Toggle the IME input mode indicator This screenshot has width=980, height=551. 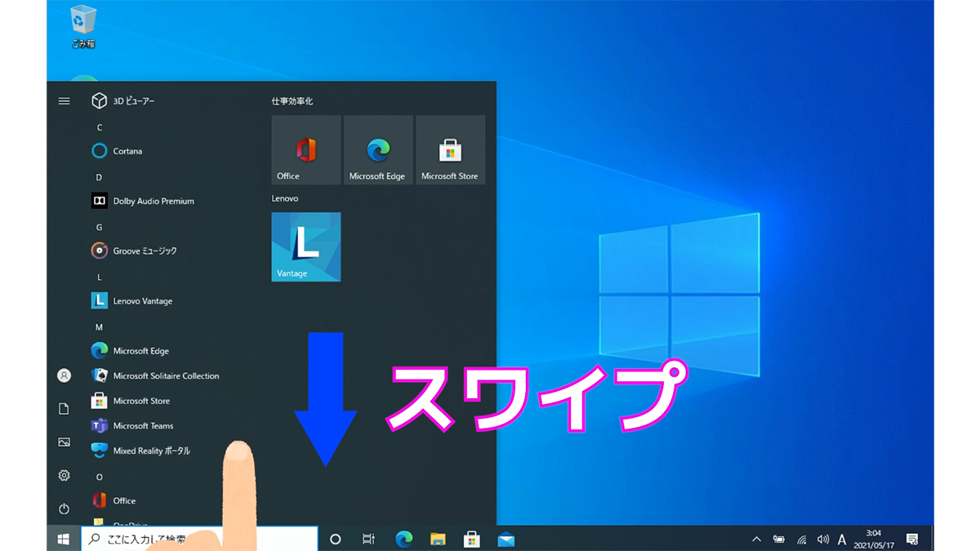coord(842,539)
